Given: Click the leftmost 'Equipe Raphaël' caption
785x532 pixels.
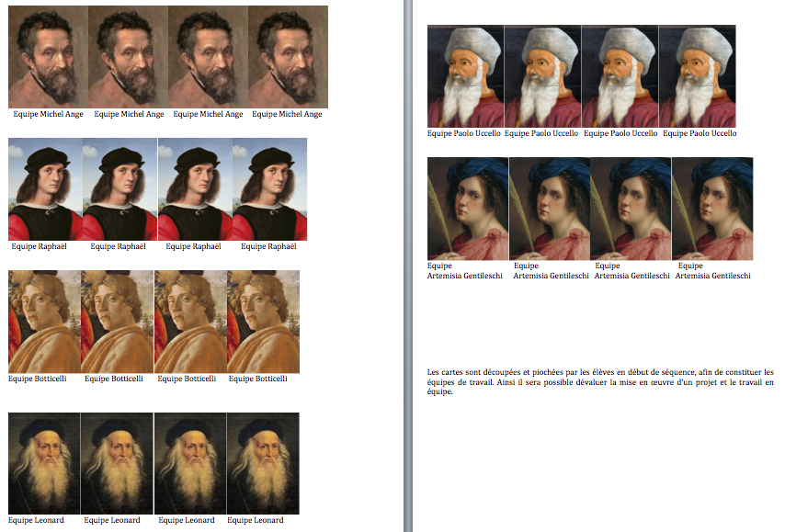Looking at the screenshot, I should (39, 246).
